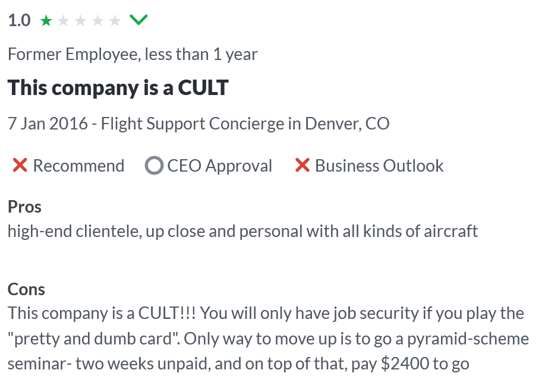The image size is (545, 392).
Task: Click the Recommend label
Action: pos(78,166)
